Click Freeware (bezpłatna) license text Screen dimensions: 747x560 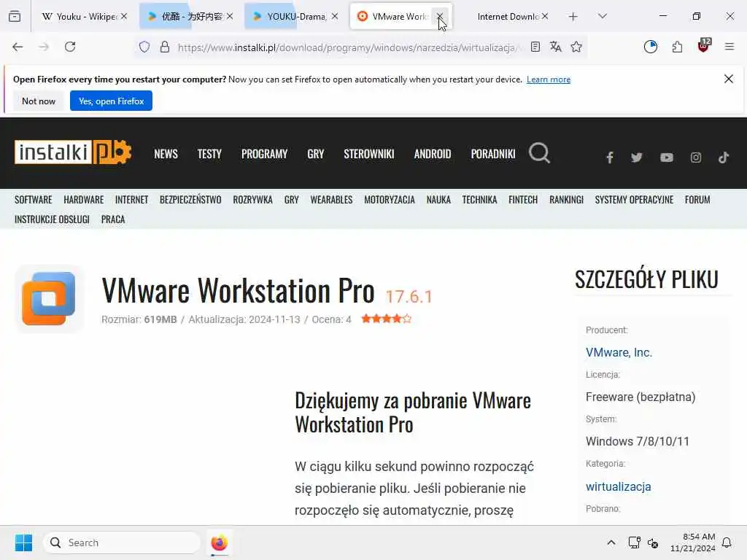(640, 397)
